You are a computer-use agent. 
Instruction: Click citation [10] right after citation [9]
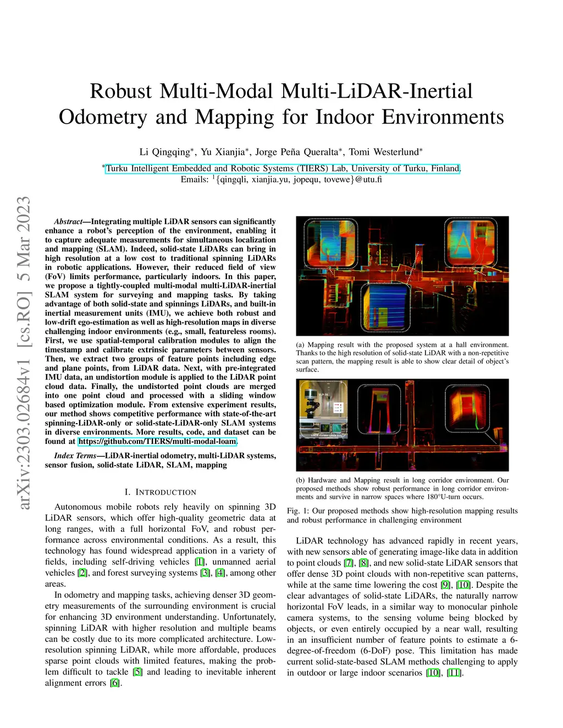[463, 585]
